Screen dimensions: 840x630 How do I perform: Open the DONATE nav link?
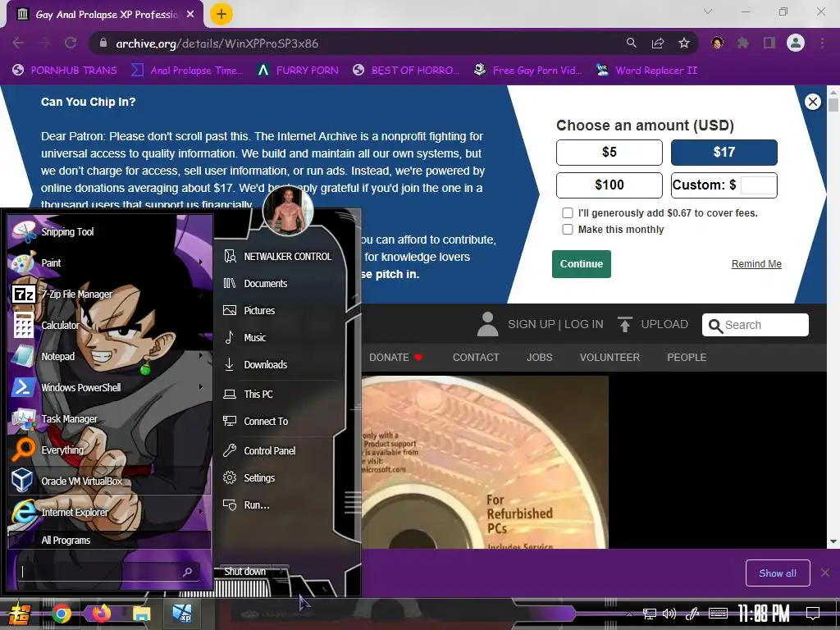click(396, 358)
